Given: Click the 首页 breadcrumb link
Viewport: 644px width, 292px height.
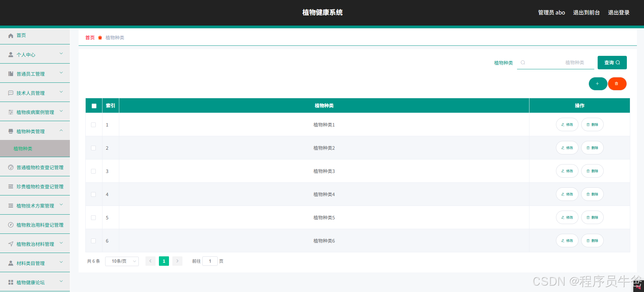Looking at the screenshot, I should (x=90, y=38).
